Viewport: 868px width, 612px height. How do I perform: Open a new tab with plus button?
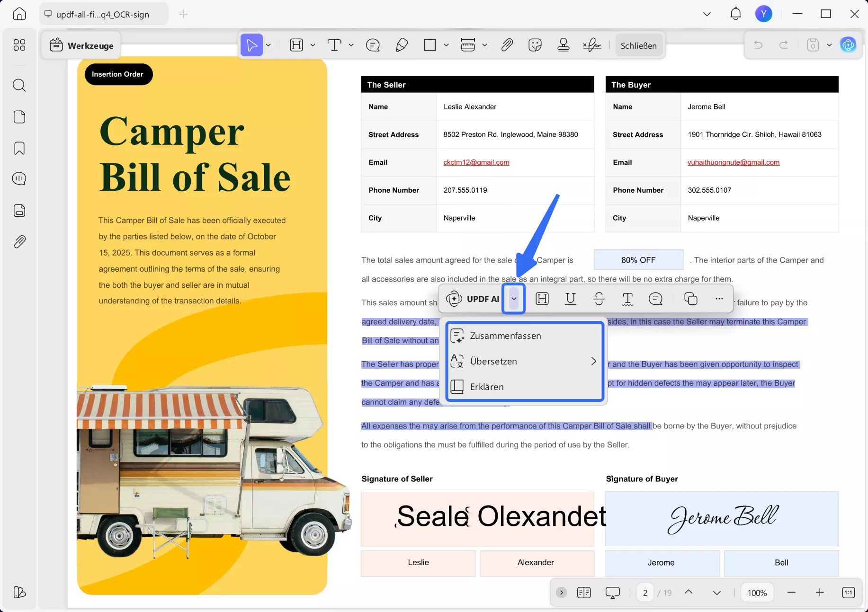point(183,14)
